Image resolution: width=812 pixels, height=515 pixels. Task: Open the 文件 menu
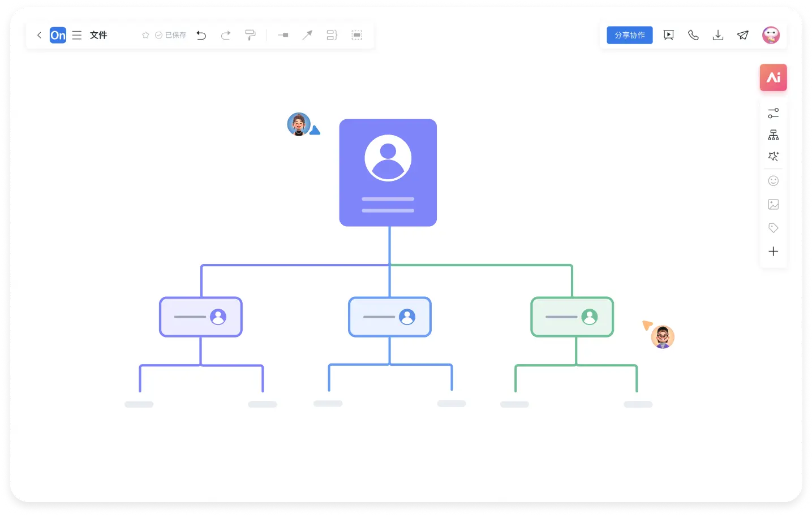98,35
